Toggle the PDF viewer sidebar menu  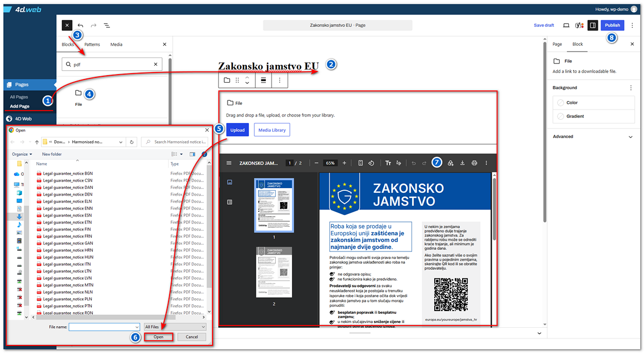click(229, 163)
